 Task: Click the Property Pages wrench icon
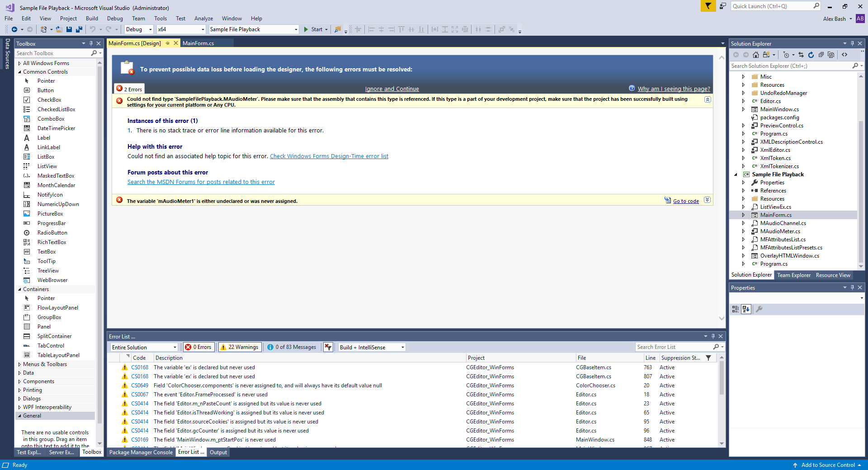pyautogui.click(x=759, y=309)
